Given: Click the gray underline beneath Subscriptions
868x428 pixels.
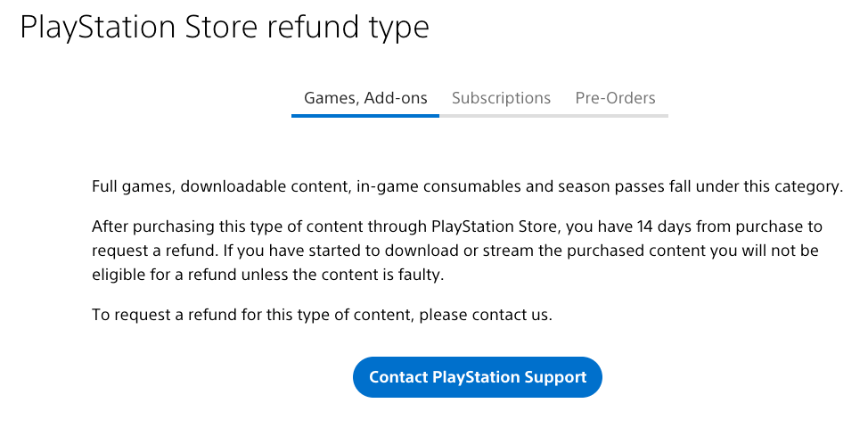Looking at the screenshot, I should pos(501,116).
